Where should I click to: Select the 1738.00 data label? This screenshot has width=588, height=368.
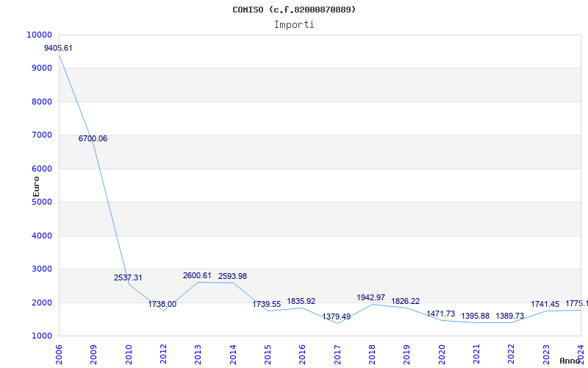(162, 304)
